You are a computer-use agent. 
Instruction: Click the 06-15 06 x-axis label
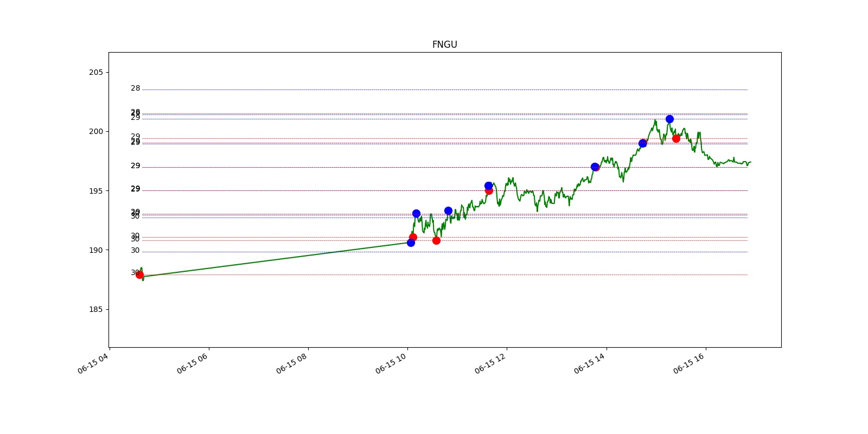coord(193,363)
